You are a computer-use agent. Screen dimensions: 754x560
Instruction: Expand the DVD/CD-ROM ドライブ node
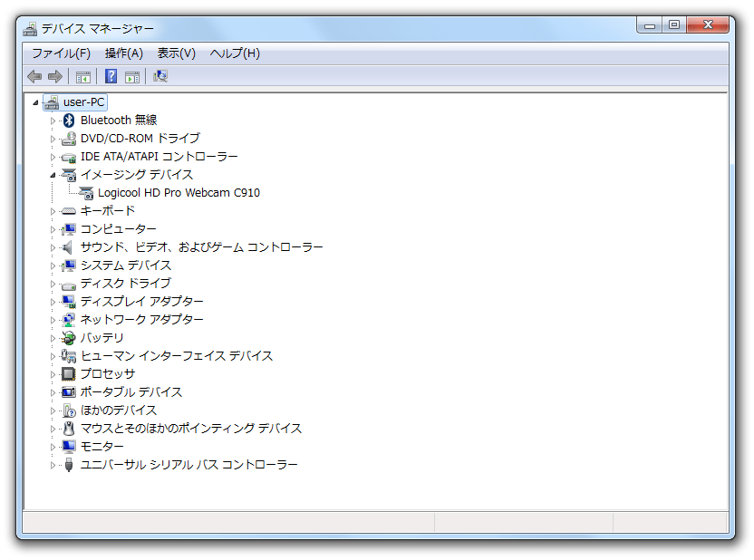click(x=53, y=139)
